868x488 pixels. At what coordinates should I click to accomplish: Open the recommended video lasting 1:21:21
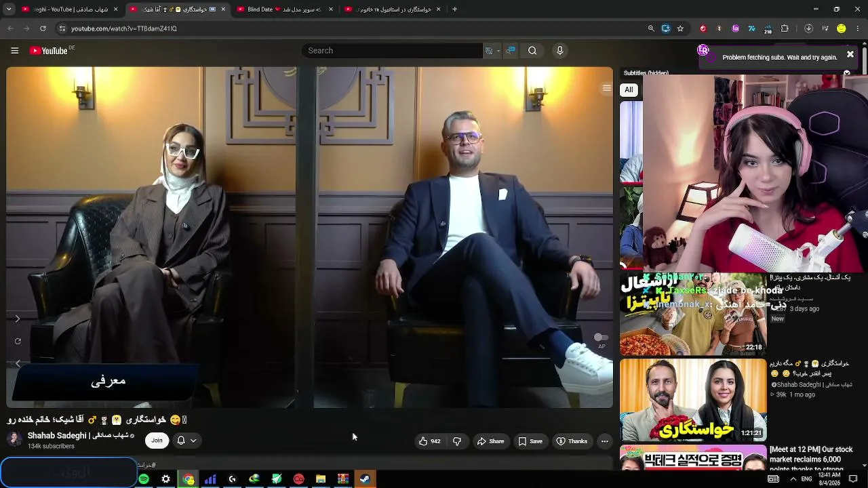pos(693,399)
